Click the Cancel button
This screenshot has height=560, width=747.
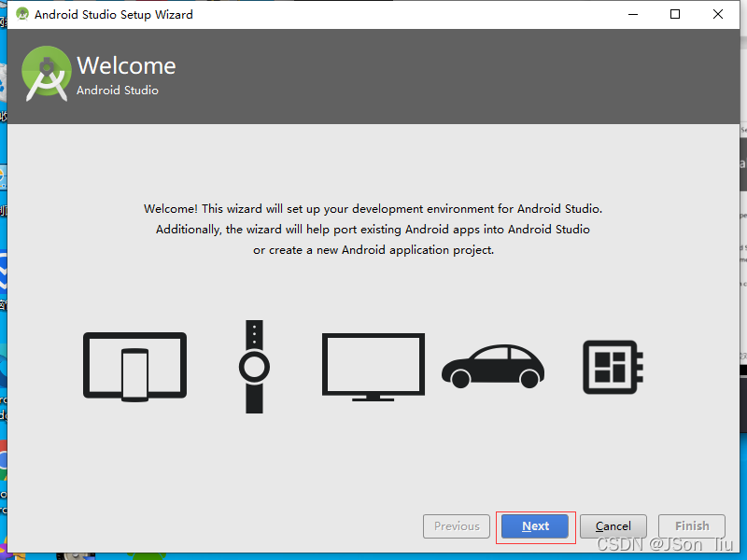click(613, 526)
